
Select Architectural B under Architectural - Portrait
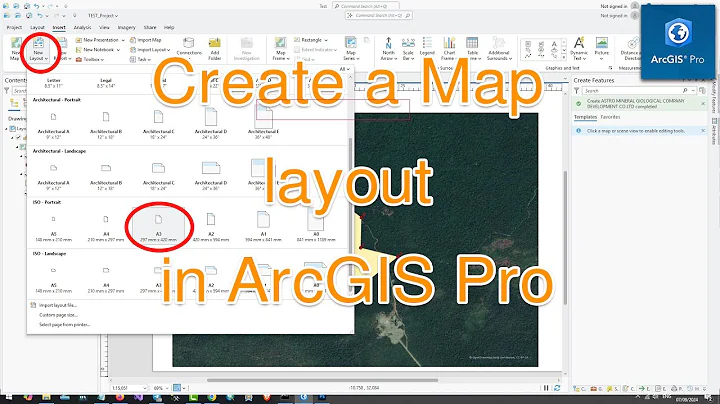pos(106,124)
